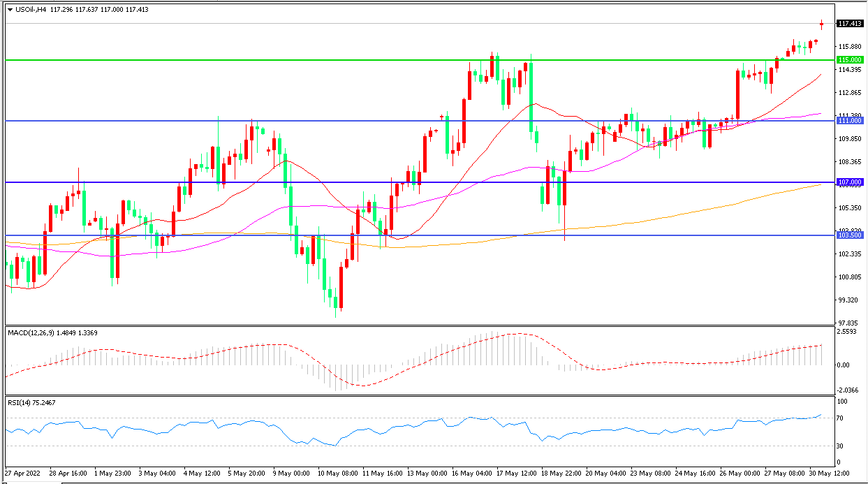This screenshot has height=484, width=868.
Task: Click the MACD scale value 2.5593
Action: click(x=848, y=332)
